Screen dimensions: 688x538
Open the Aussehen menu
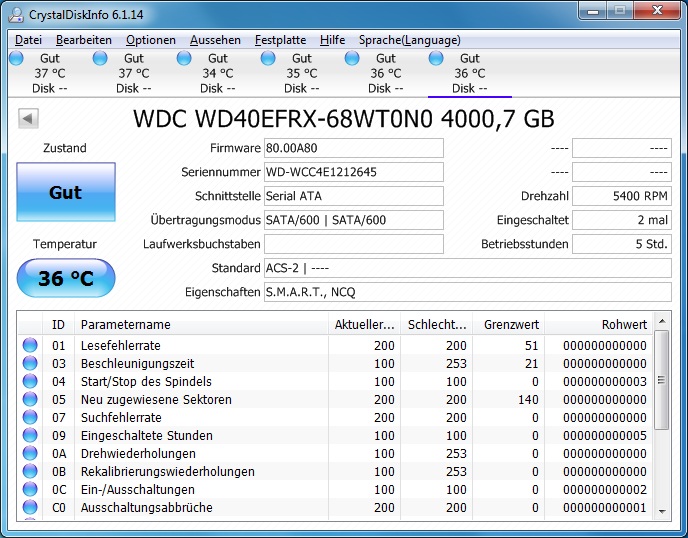(x=215, y=40)
